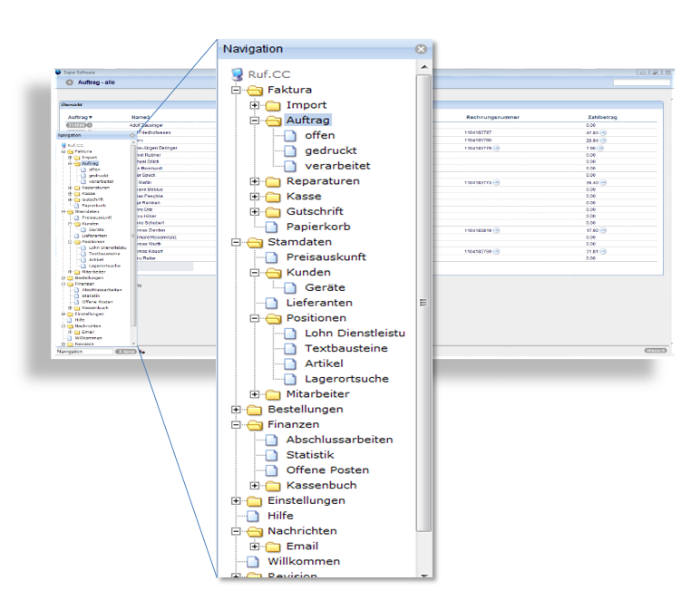
Task: Click the Ruf.CC root icon in enlarged Navigation
Action: click(x=238, y=74)
